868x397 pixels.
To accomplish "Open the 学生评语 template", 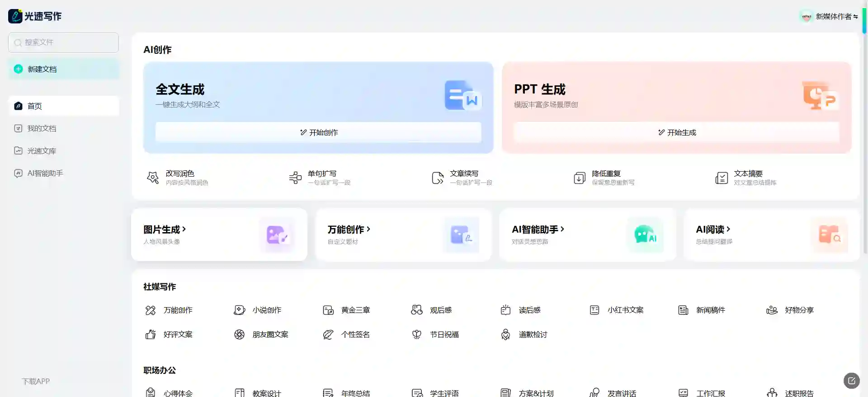I will tap(434, 392).
